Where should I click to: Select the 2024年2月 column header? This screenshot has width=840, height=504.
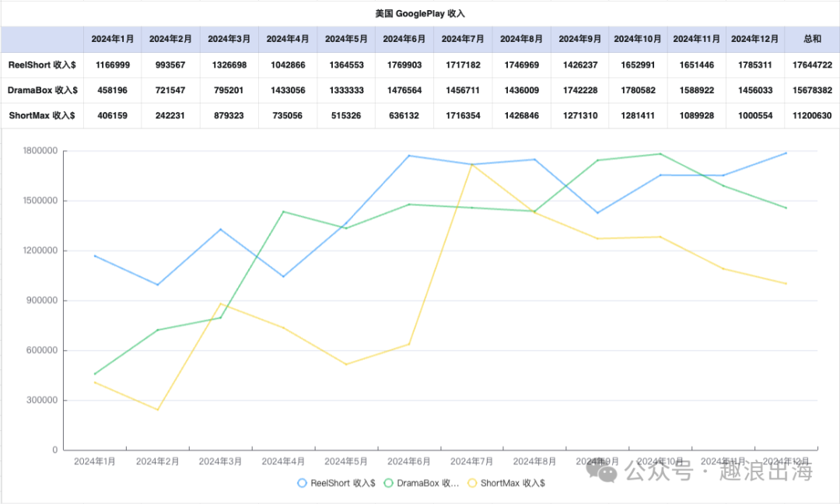tap(170, 39)
